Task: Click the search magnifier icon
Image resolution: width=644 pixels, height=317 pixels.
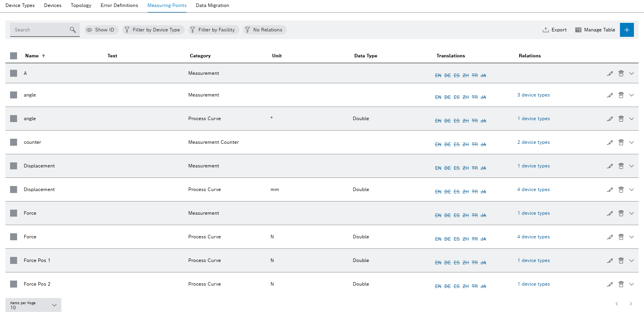Action: [73, 30]
